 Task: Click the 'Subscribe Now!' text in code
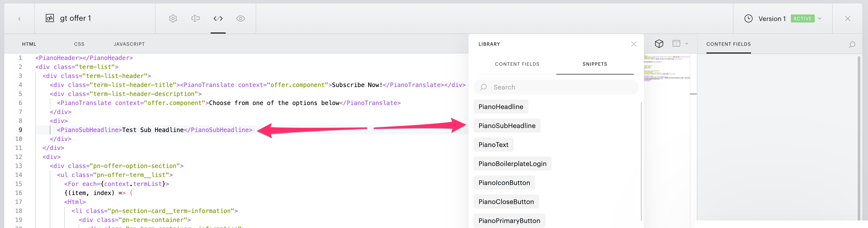pyautogui.click(x=357, y=85)
